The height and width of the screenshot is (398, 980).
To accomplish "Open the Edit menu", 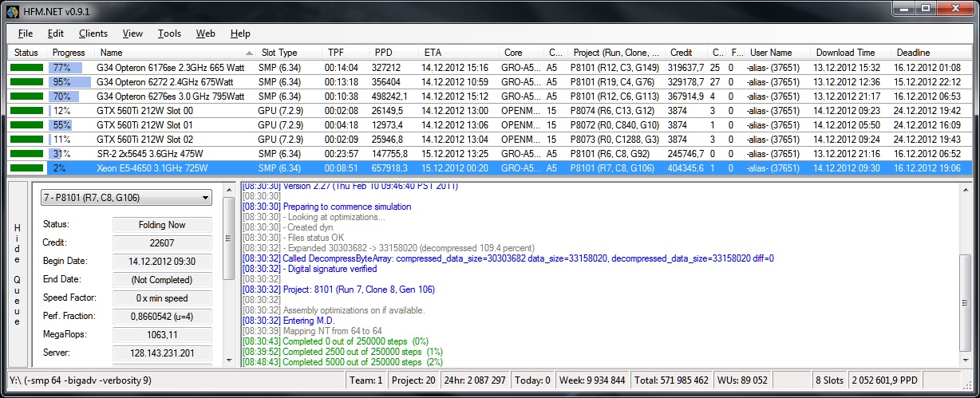I will (55, 33).
